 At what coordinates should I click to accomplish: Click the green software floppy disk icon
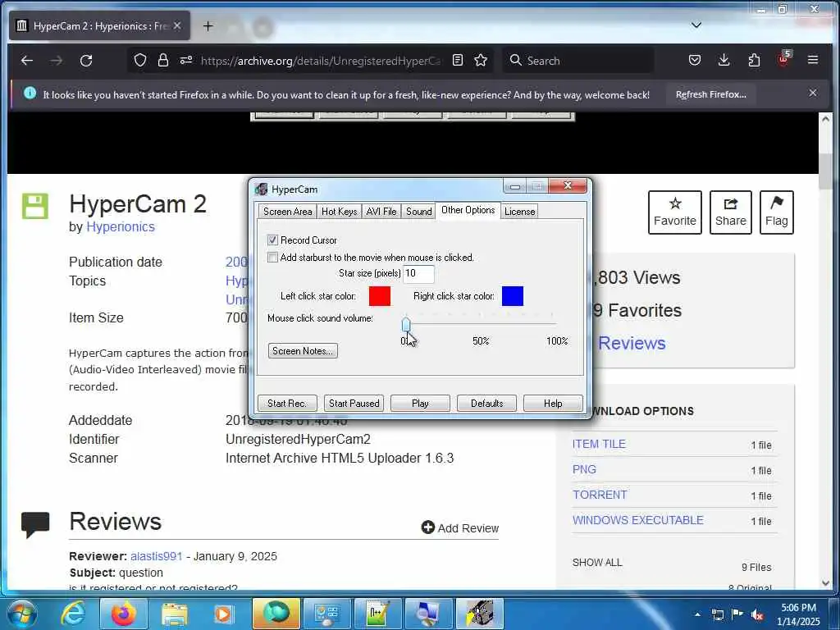pyautogui.click(x=34, y=206)
